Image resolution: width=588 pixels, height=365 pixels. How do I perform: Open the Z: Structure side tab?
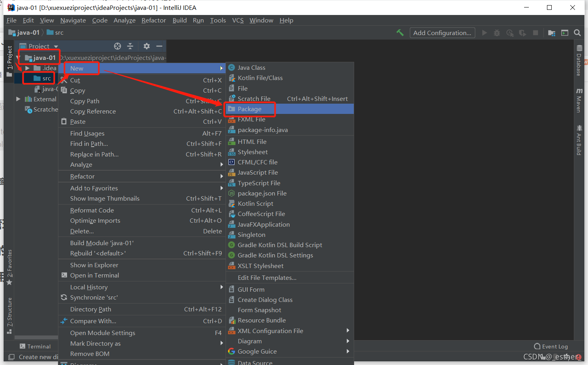click(9, 315)
